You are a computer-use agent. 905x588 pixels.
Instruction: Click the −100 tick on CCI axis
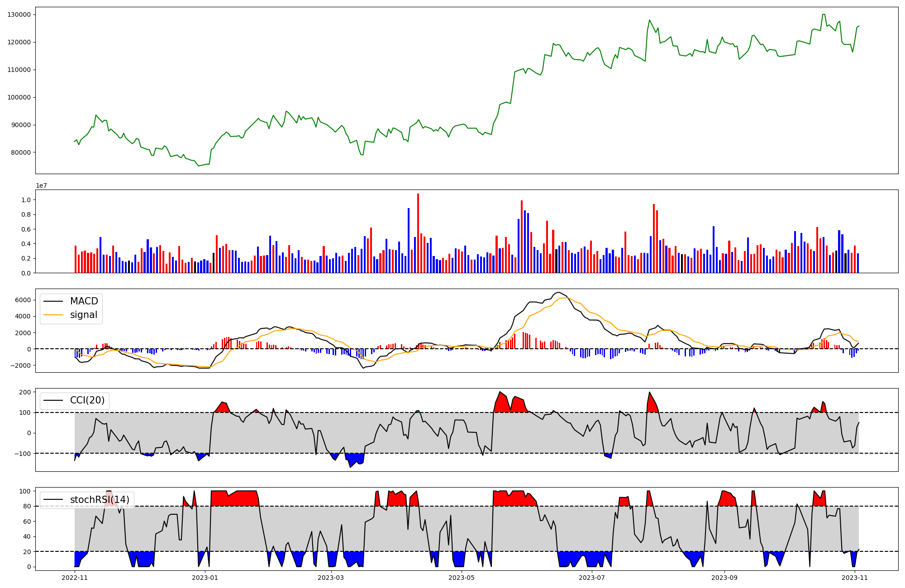coord(22,454)
